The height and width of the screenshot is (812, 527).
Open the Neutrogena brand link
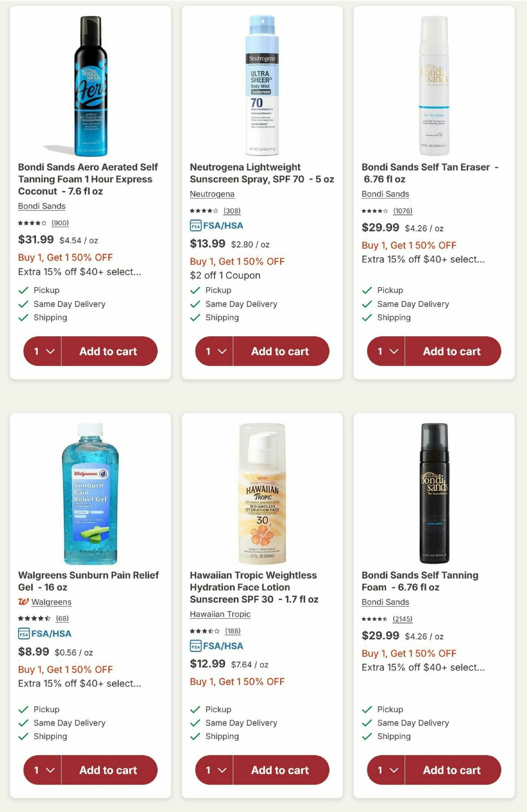tap(212, 194)
